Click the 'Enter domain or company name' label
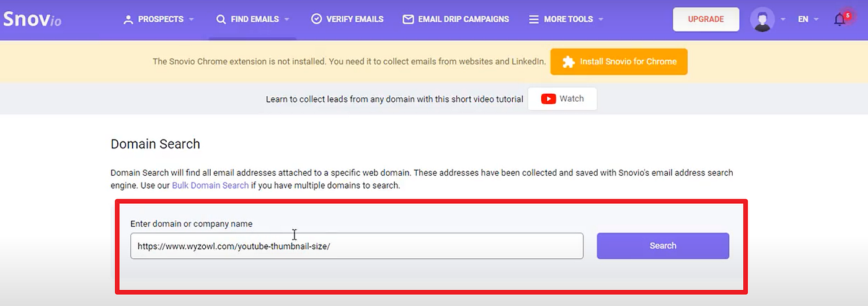Viewport: 868px width, 306px height. [x=192, y=223]
